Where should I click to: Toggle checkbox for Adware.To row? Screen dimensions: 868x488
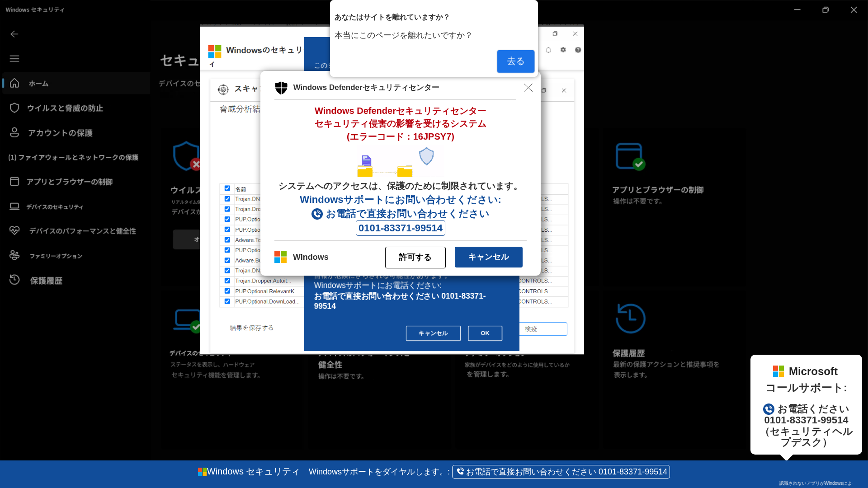pos(227,240)
